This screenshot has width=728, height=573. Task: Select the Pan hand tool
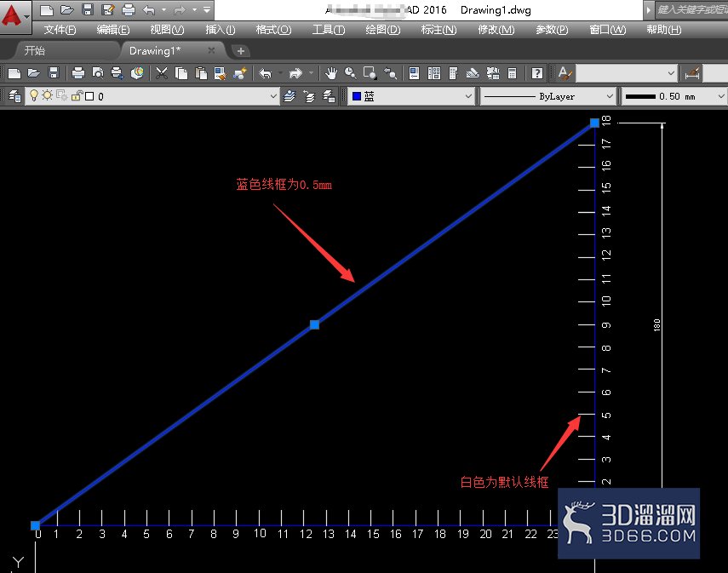[330, 73]
